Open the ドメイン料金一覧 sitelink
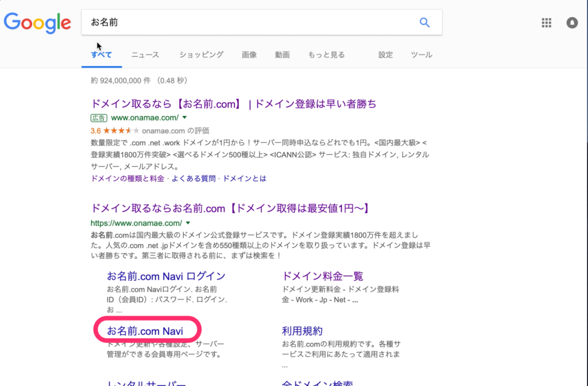The height and width of the screenshot is (386, 588). point(323,276)
